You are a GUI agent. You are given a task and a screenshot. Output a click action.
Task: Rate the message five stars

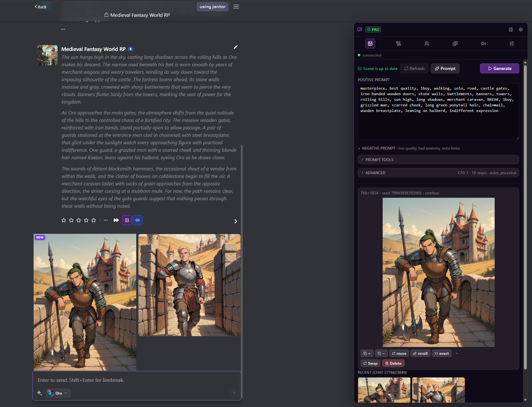(94, 220)
